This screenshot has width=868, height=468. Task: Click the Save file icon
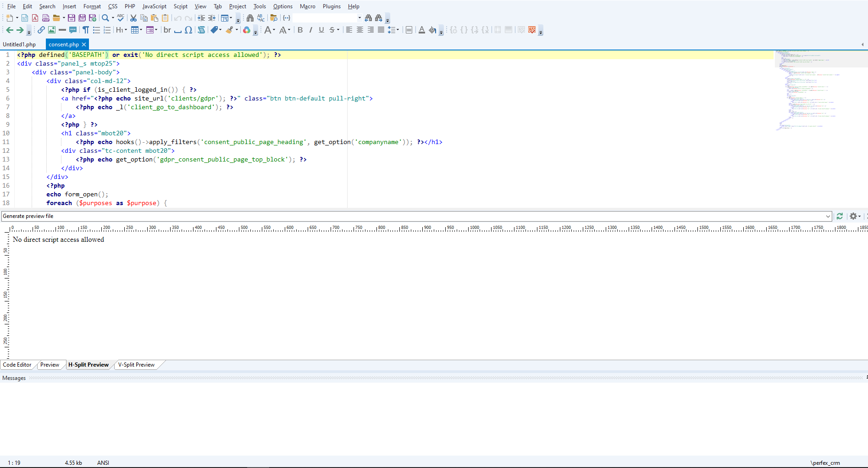pyautogui.click(x=72, y=18)
